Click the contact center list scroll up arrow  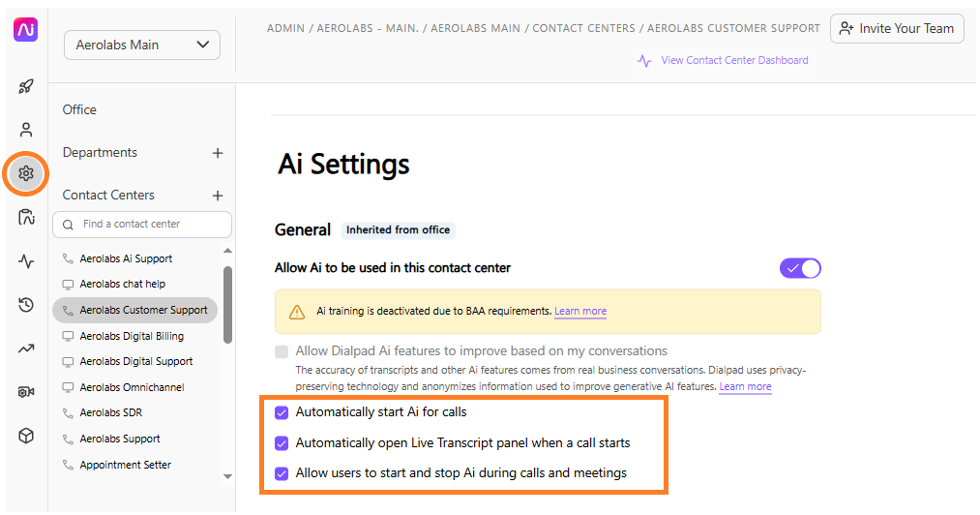[x=227, y=251]
